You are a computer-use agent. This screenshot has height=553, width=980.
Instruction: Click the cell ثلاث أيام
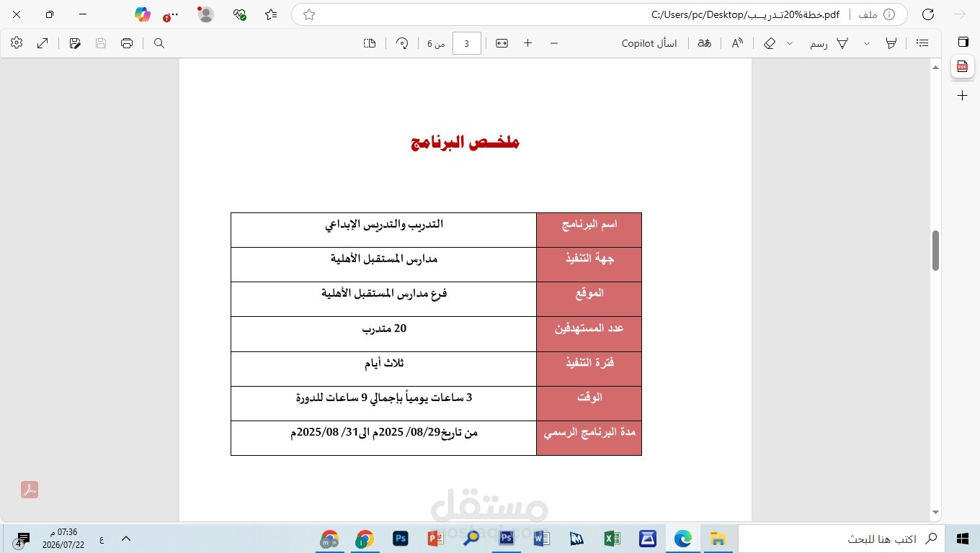(384, 369)
